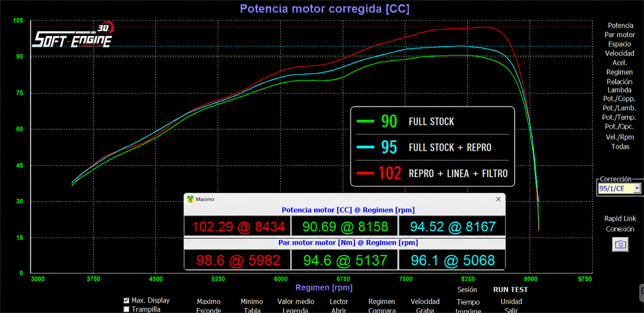The height and width of the screenshot is (313, 644).
Task: Close the Maximo popup window
Action: (498, 199)
